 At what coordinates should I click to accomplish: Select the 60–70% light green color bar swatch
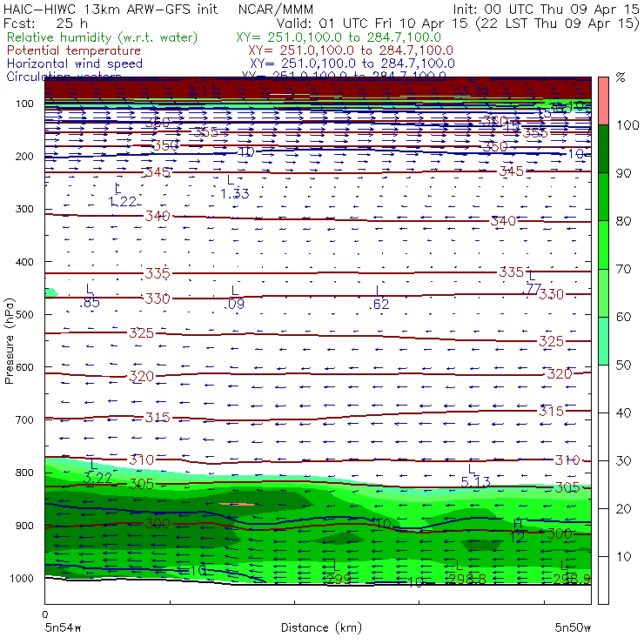click(x=603, y=292)
